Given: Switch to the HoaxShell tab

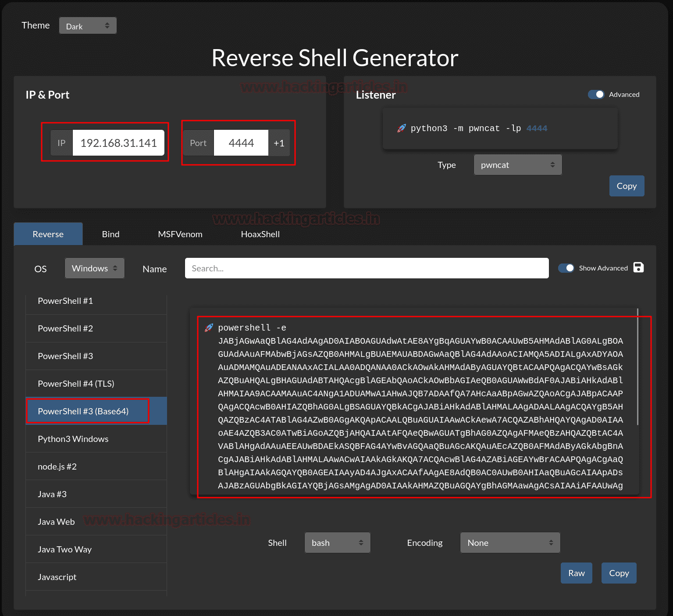Looking at the screenshot, I should [260, 234].
